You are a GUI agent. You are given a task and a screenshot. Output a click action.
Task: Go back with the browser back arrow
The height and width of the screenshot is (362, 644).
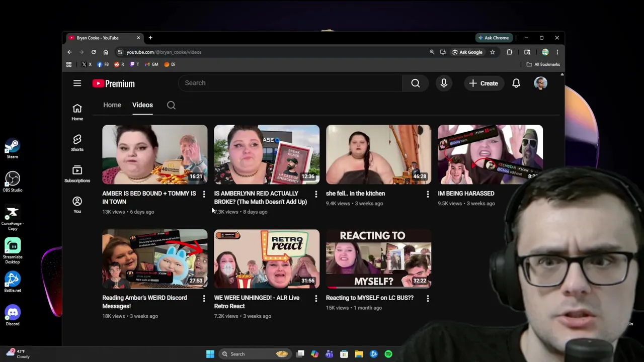click(x=69, y=52)
